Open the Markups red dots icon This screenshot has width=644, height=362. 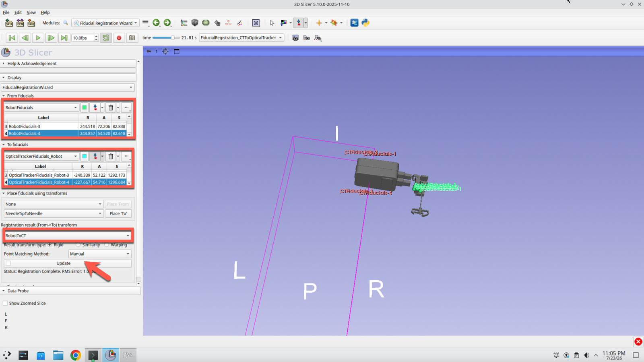pyautogui.click(x=228, y=23)
